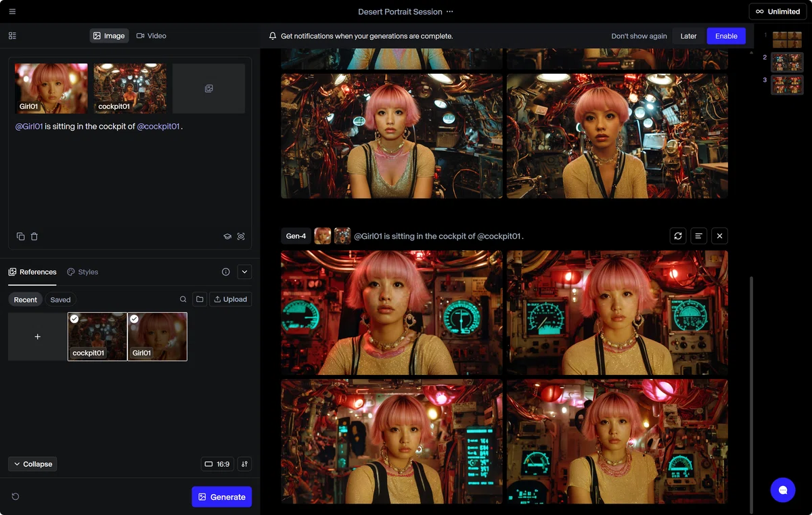Collapse the references section

click(x=32, y=464)
